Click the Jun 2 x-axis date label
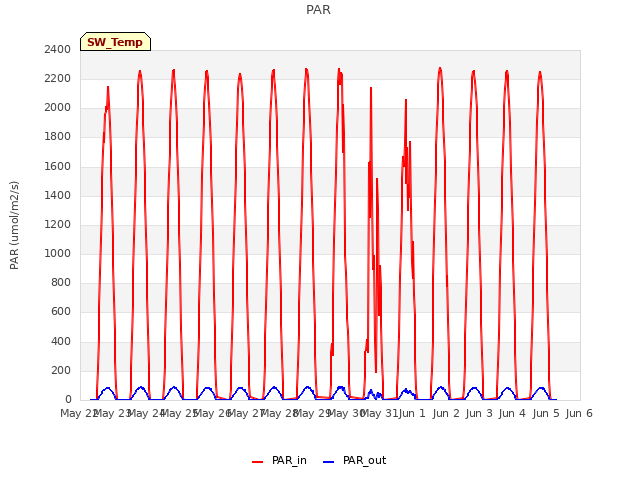This screenshot has width=640, height=480. click(x=446, y=413)
